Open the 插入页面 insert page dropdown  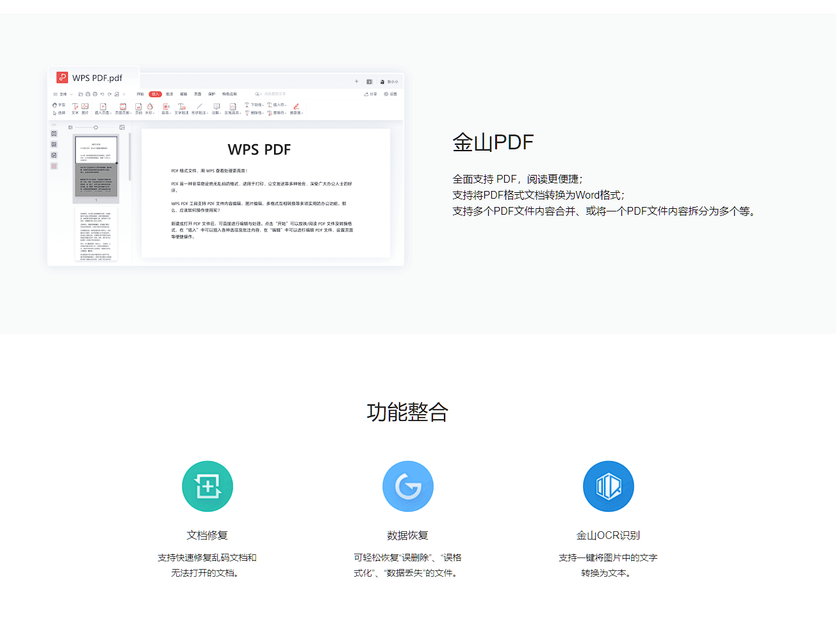click(x=111, y=112)
